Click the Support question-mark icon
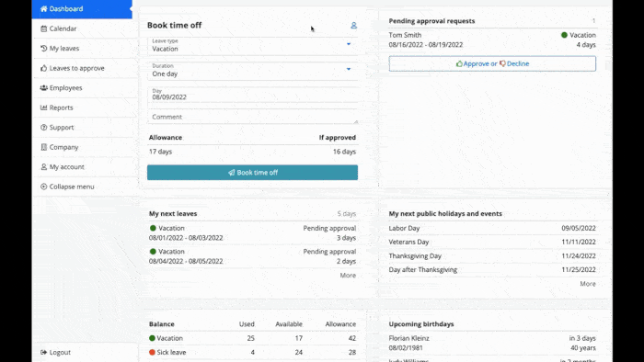 (x=43, y=127)
